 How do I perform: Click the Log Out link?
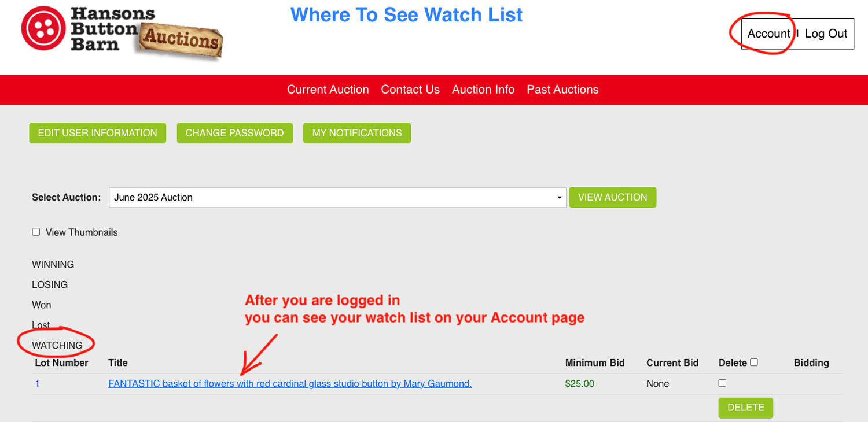point(826,34)
